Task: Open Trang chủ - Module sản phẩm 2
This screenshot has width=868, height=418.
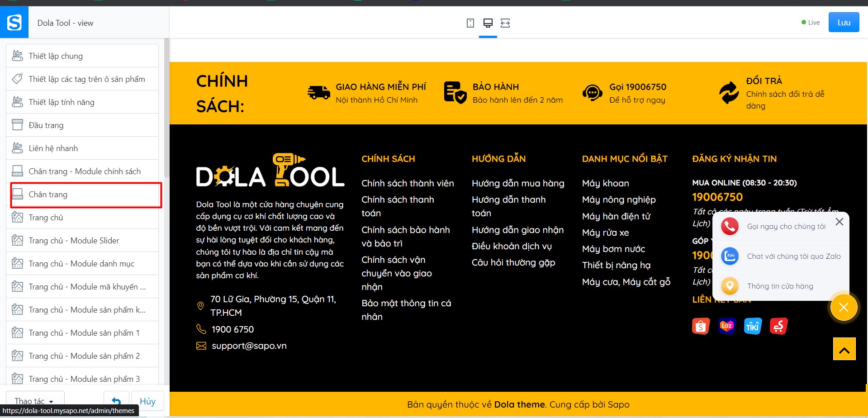Action: point(82,356)
